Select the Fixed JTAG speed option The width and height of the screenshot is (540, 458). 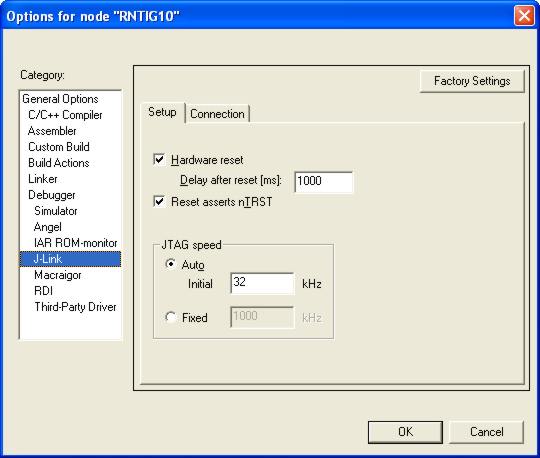point(170,317)
